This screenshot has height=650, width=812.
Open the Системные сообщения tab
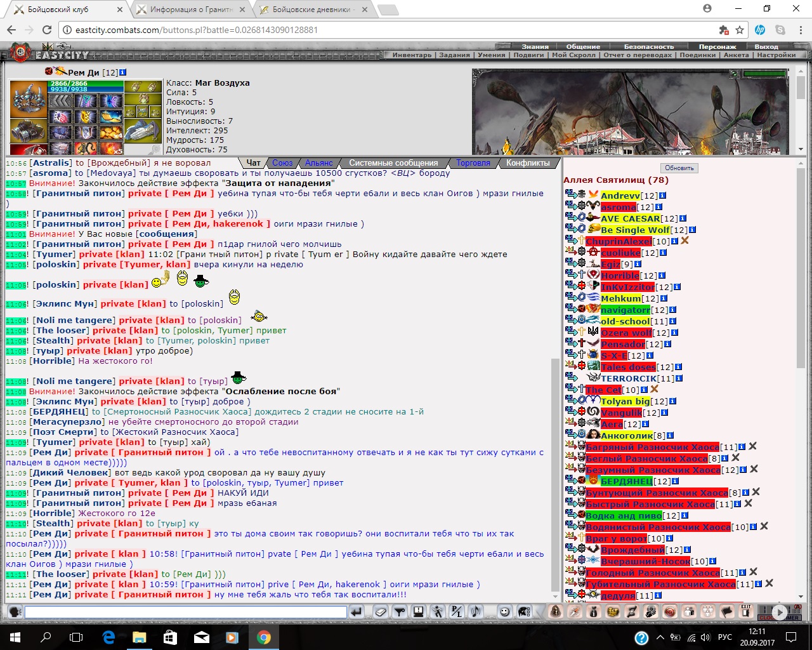[x=393, y=163]
